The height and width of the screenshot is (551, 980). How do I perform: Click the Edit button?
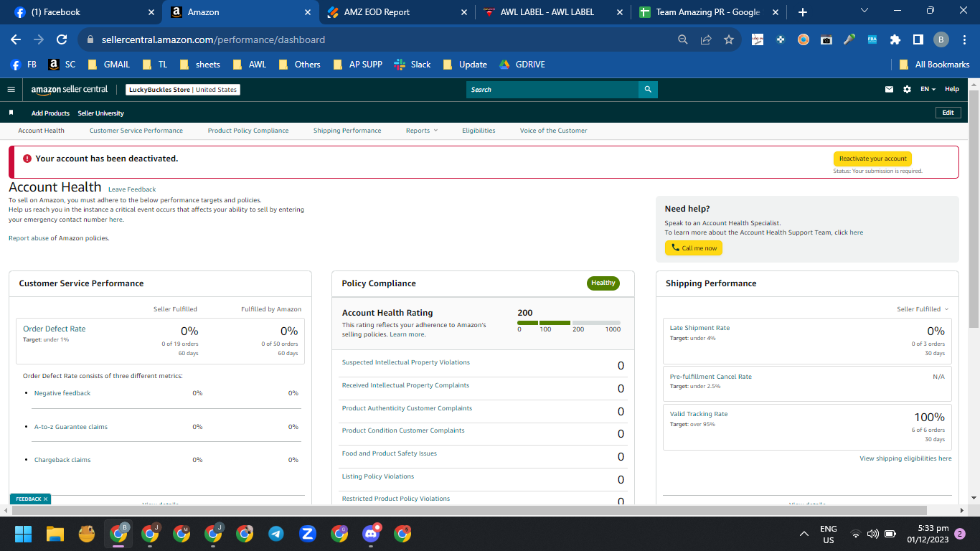tap(948, 113)
